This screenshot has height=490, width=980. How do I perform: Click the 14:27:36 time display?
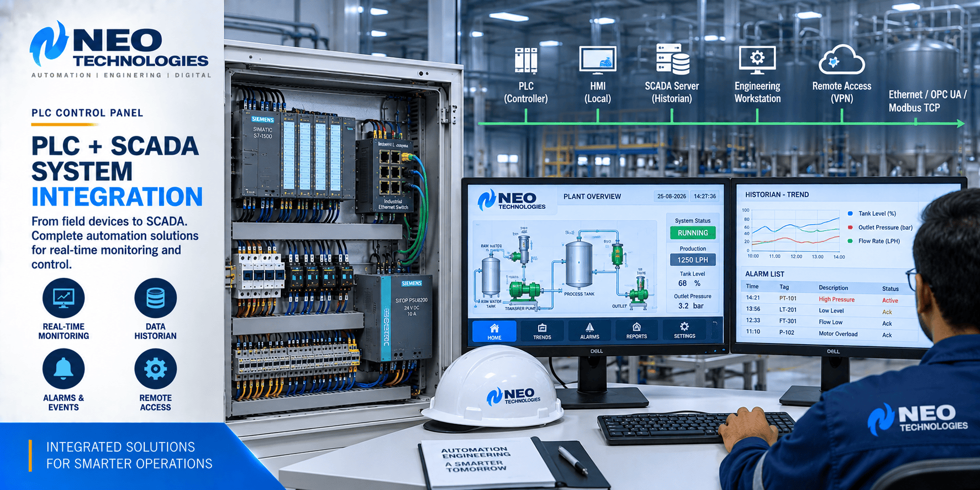[705, 196]
